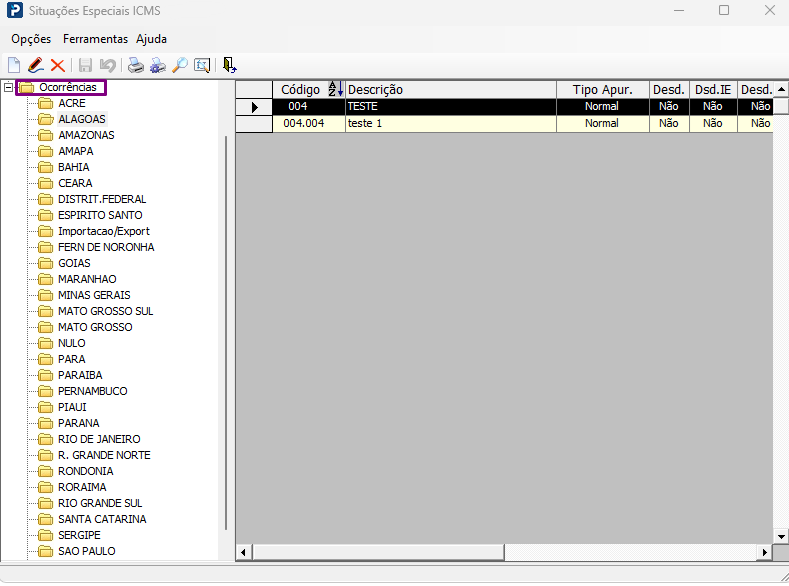This screenshot has height=586, width=789.
Task: Select the MARANHAO folder
Action: [87, 279]
